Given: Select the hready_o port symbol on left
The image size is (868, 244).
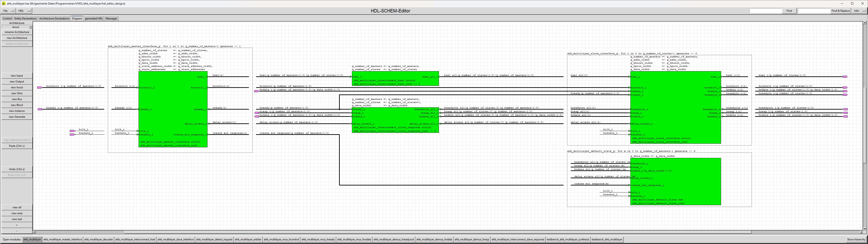Looking at the screenshot, I should pos(40,109).
